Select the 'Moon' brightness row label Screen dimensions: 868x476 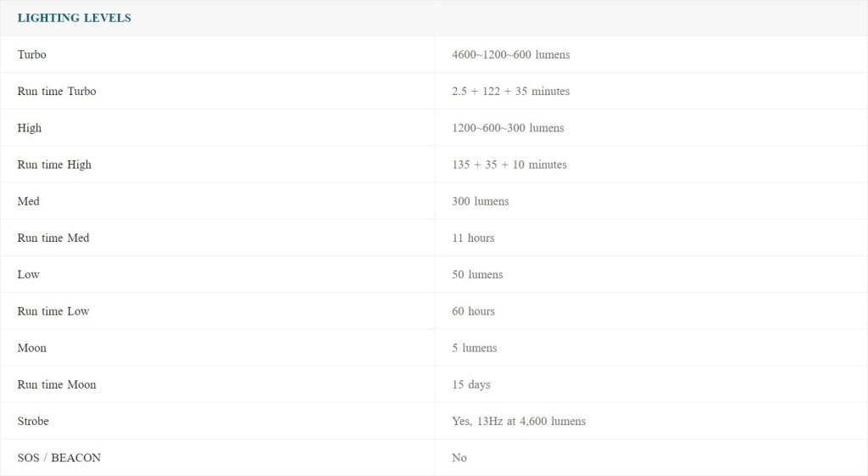click(x=32, y=348)
